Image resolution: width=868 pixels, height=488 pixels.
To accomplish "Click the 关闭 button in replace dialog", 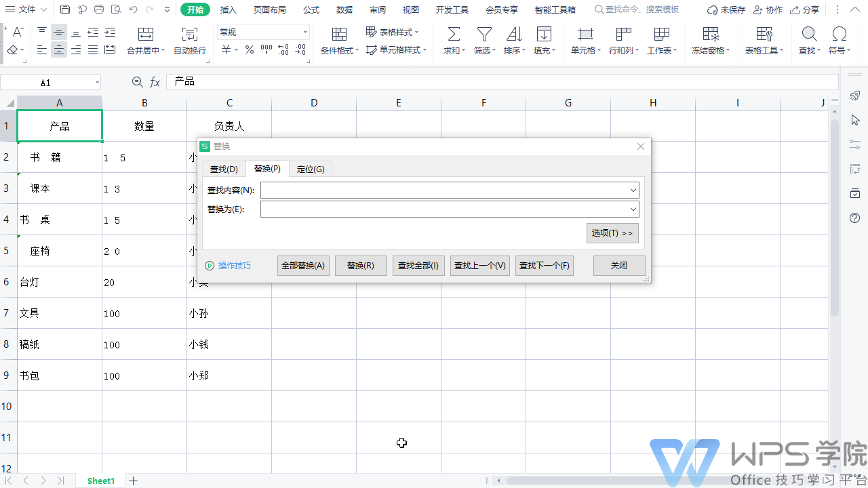I will point(619,266).
